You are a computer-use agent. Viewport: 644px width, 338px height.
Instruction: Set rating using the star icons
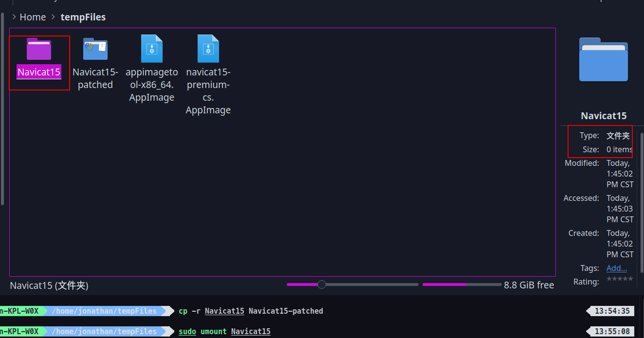tap(620, 279)
